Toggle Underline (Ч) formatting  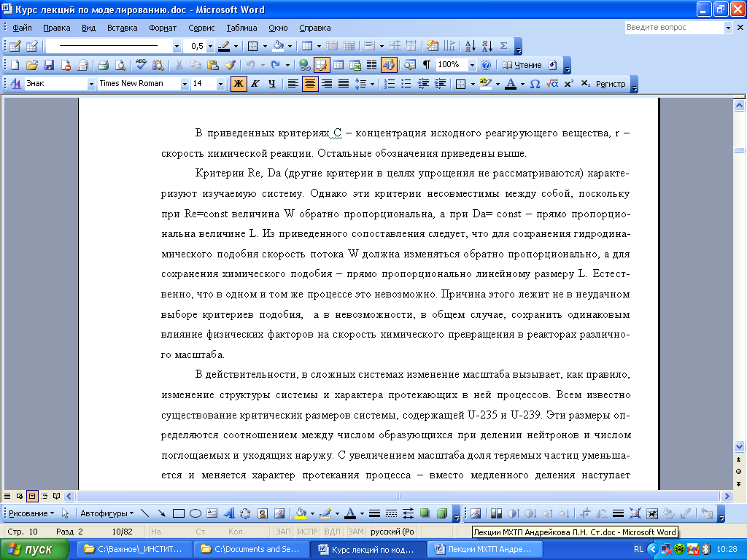[272, 84]
